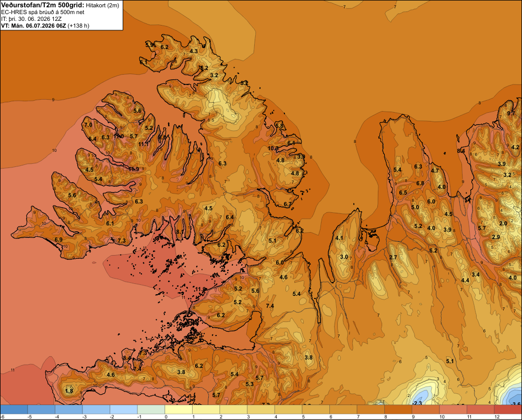Click the init time "IT: þri. 30. 06. 2026 12Z"

tap(31, 19)
